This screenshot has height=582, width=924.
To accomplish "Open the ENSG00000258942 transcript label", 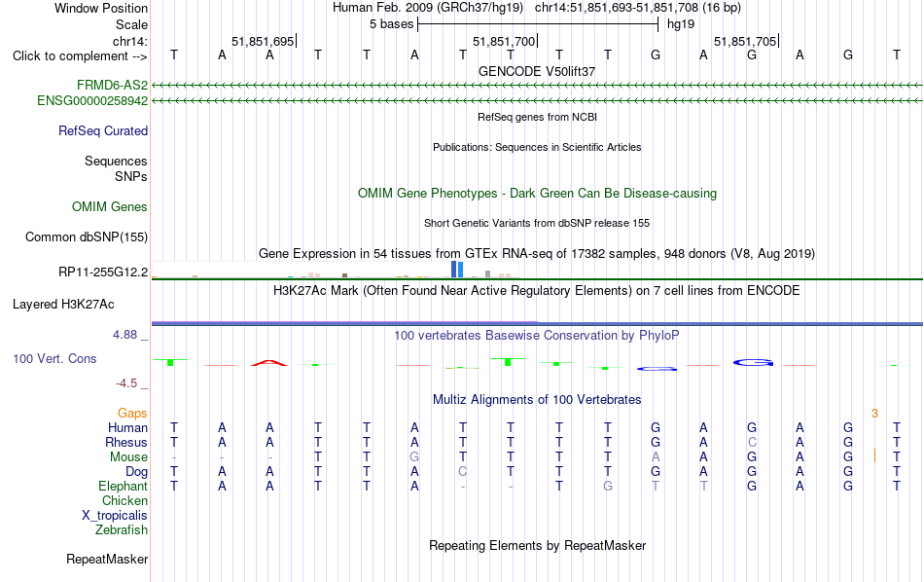I will coord(92,101).
